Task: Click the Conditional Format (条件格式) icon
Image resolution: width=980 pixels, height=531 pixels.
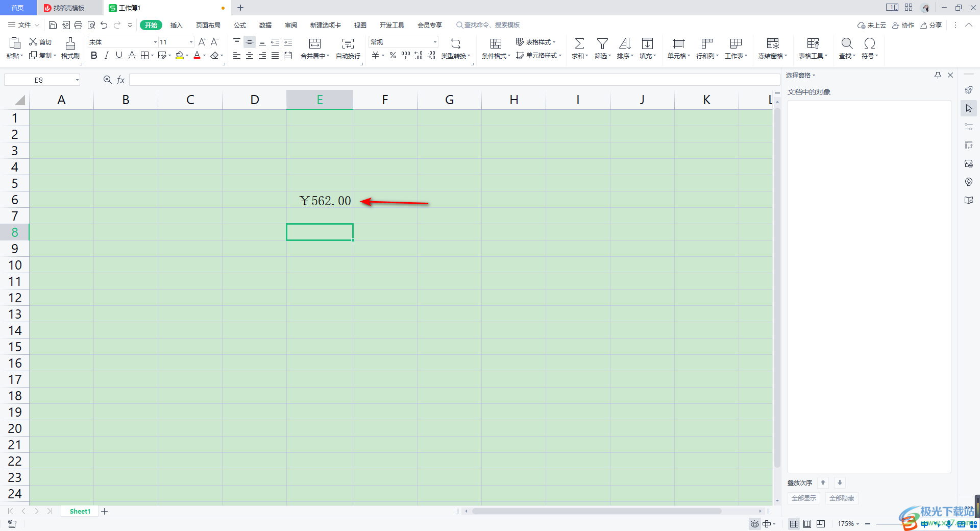Action: [496, 43]
